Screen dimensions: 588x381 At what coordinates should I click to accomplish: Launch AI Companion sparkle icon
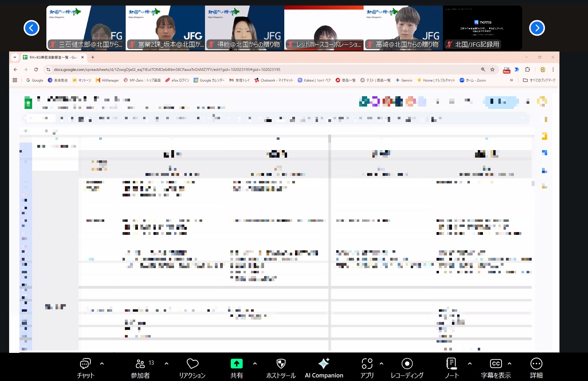[x=324, y=364]
